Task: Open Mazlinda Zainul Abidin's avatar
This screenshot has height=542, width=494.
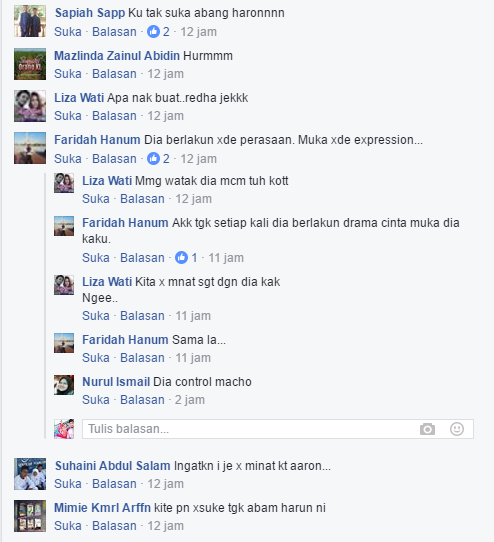Action: [x=30, y=64]
